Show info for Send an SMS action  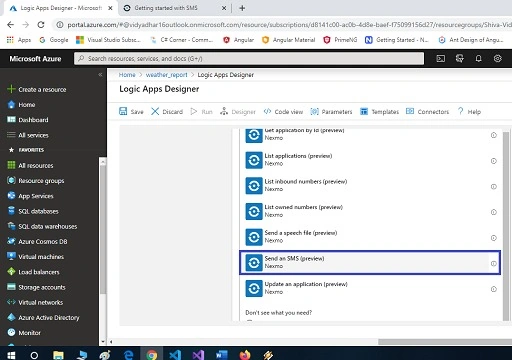click(x=494, y=263)
